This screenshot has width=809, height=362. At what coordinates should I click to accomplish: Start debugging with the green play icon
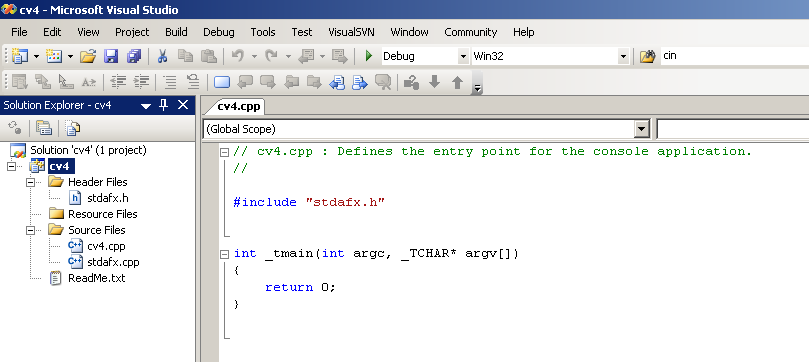coord(368,56)
